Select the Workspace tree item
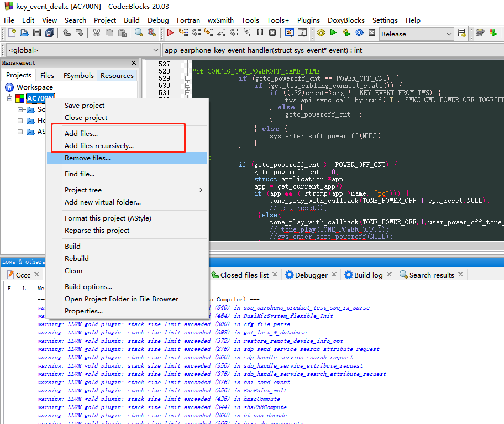Viewport: 504px width, 424px height. (35, 87)
